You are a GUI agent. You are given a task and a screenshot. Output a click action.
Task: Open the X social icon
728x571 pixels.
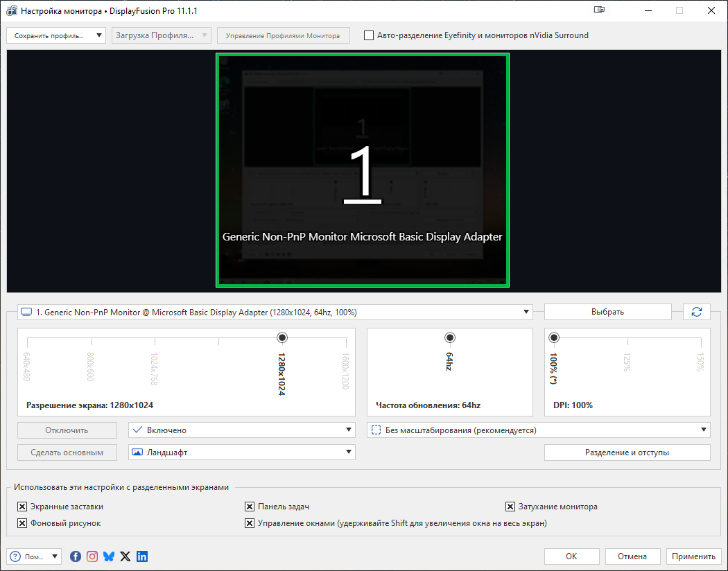(125, 556)
